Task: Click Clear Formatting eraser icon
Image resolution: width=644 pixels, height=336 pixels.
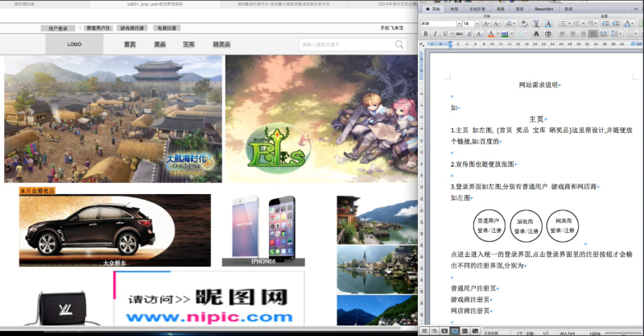Action: tap(525, 23)
